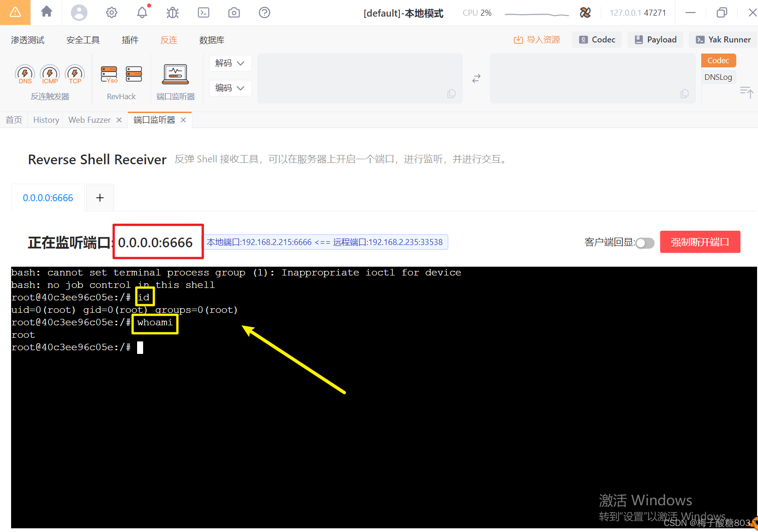Check the notification bell with red badge
Image resolution: width=758 pixels, height=532 pixels.
point(142,12)
